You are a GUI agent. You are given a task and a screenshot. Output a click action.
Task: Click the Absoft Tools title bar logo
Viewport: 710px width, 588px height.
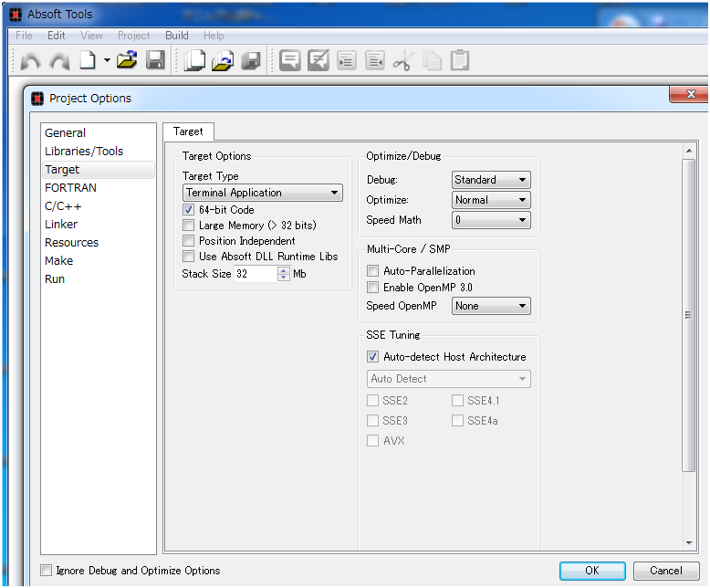[16, 15]
